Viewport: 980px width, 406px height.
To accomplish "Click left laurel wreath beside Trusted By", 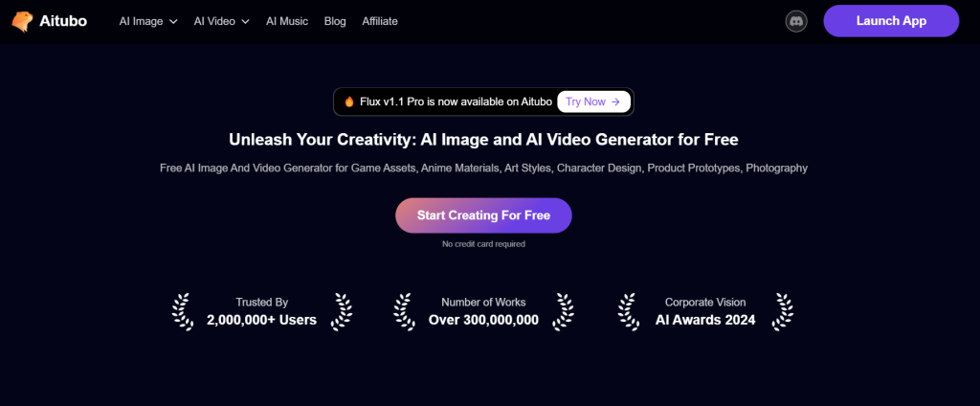I will [182, 310].
